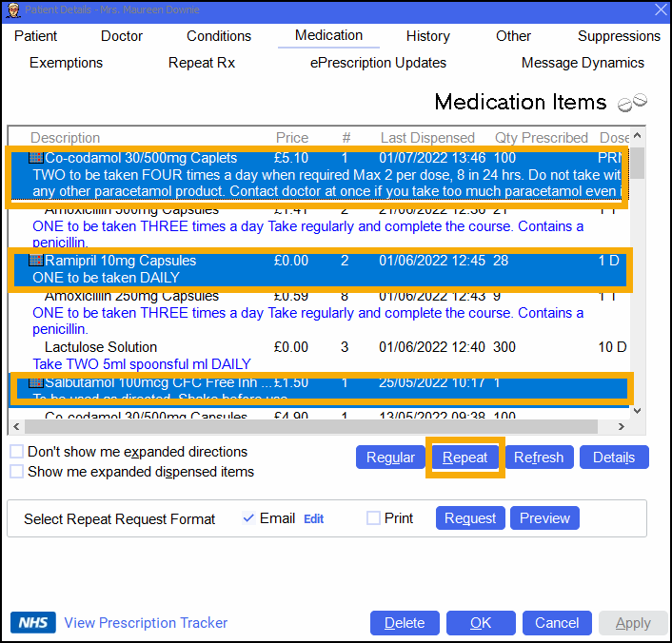The width and height of the screenshot is (672, 643).
Task: Uncheck the Email repeat request option
Action: 248,518
